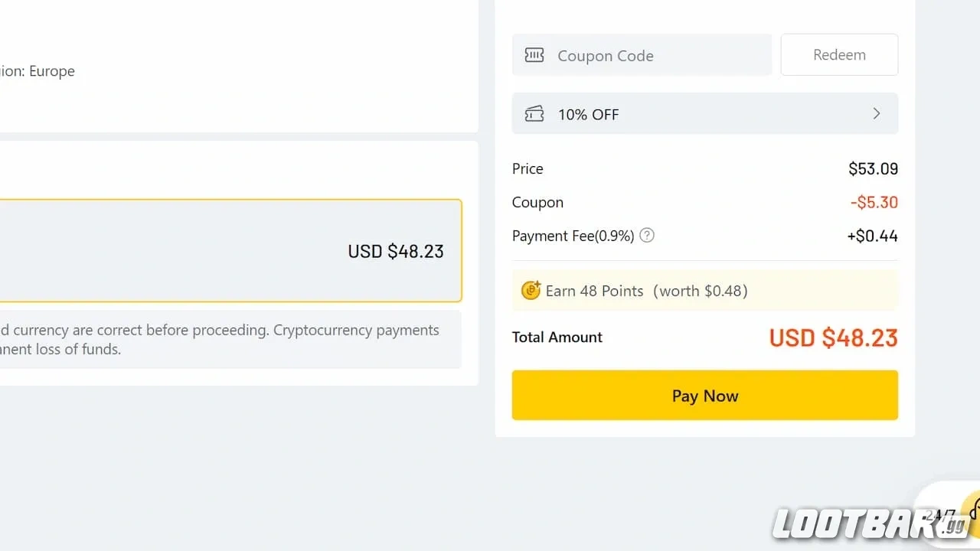Open the 10% OFF coupon row
The width and height of the screenshot is (980, 551).
point(704,113)
